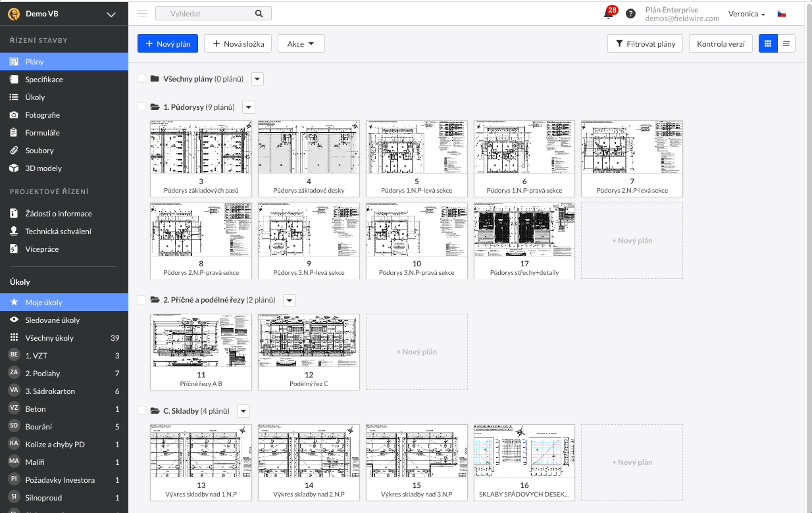Check the Všechny plány folder checkbox

[141, 78]
